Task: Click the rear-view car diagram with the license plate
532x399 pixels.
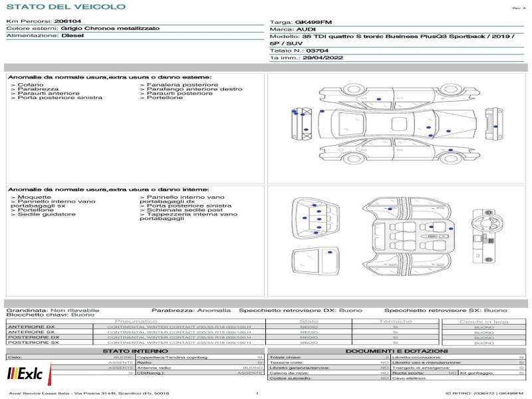Action: point(494,124)
